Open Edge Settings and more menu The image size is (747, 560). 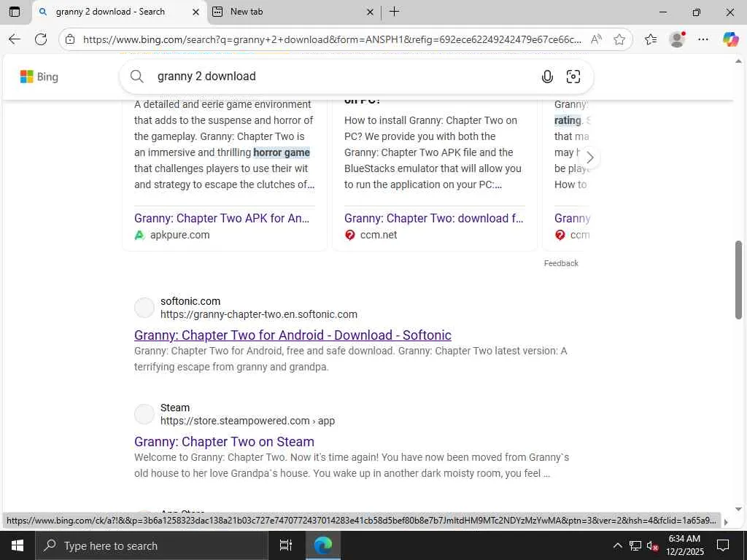pyautogui.click(x=703, y=39)
